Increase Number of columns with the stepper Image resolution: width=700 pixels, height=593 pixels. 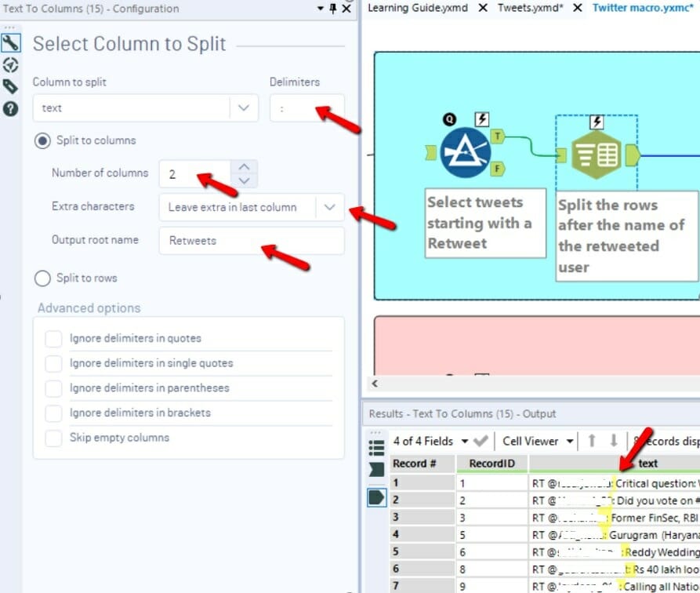tap(242, 167)
